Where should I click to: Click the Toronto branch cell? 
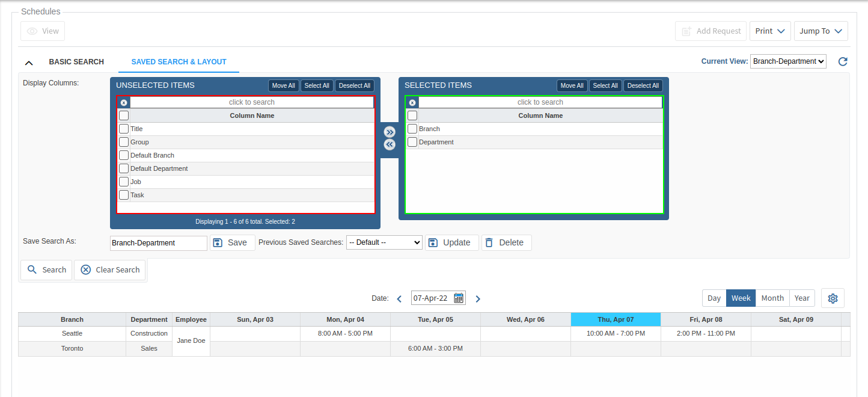pos(72,348)
